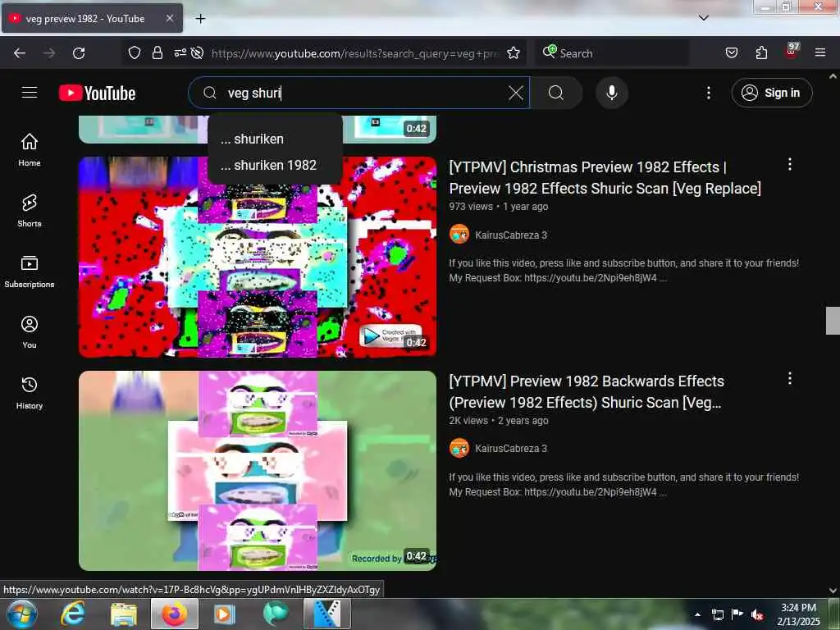840x630 pixels.
Task: Open the Firefox application hamburger menu
Action: coord(820,52)
